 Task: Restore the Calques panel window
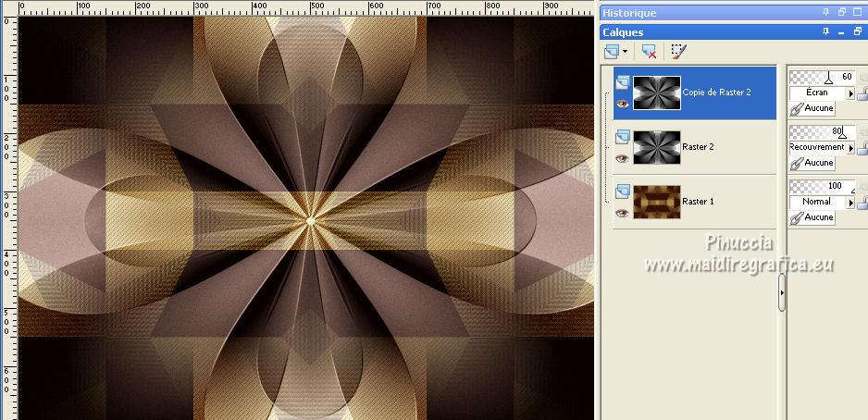(x=856, y=32)
